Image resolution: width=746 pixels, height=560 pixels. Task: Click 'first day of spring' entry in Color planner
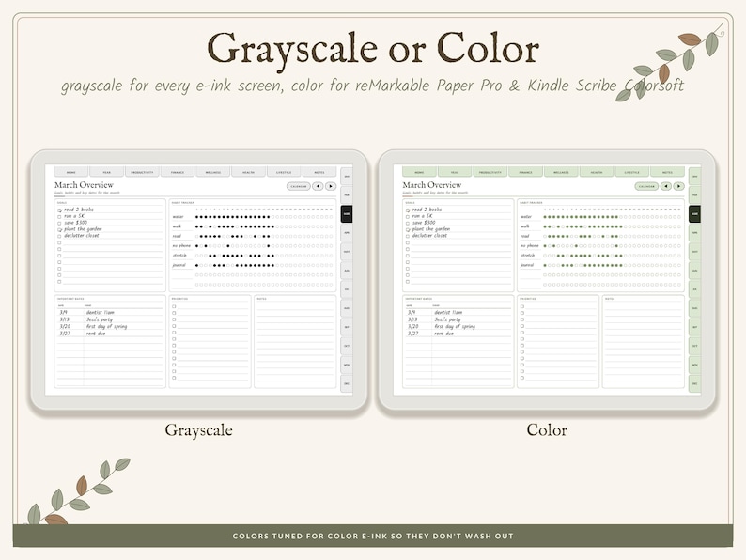click(455, 326)
